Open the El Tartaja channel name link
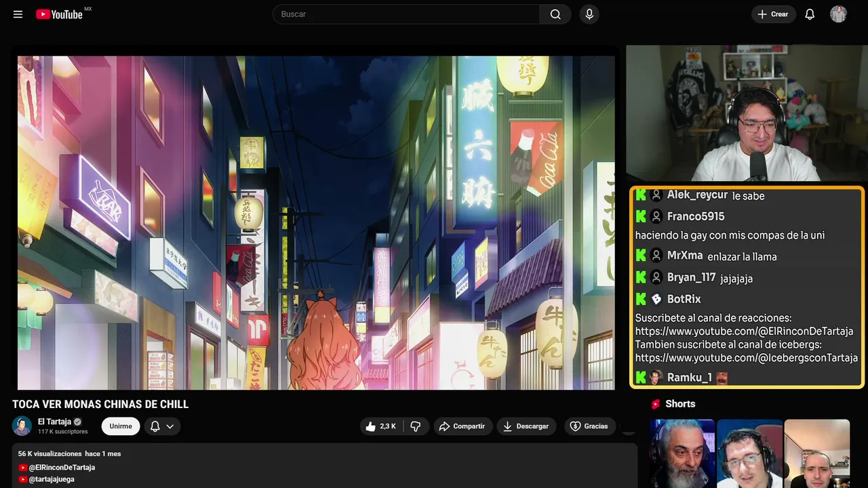 [x=54, y=422]
